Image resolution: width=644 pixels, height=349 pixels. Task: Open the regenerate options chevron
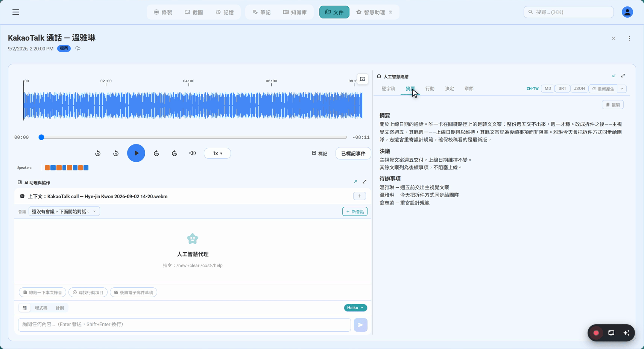pyautogui.click(x=622, y=89)
